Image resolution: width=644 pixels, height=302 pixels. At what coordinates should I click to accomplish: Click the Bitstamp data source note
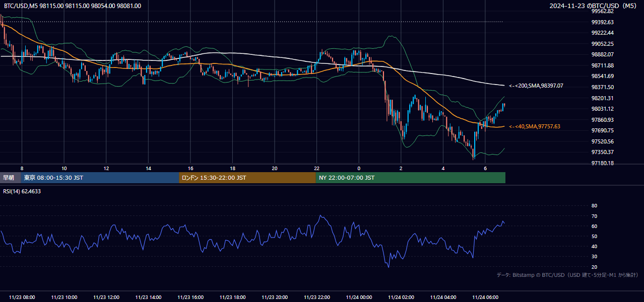[567, 275]
